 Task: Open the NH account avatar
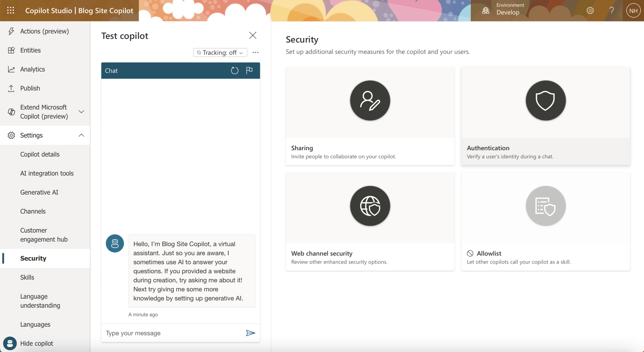tap(633, 11)
